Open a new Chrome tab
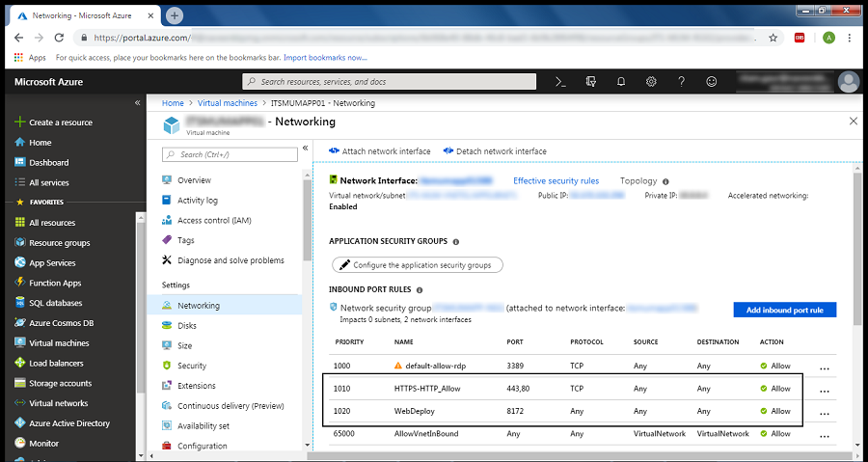This screenshot has width=868, height=462. pos(175,15)
